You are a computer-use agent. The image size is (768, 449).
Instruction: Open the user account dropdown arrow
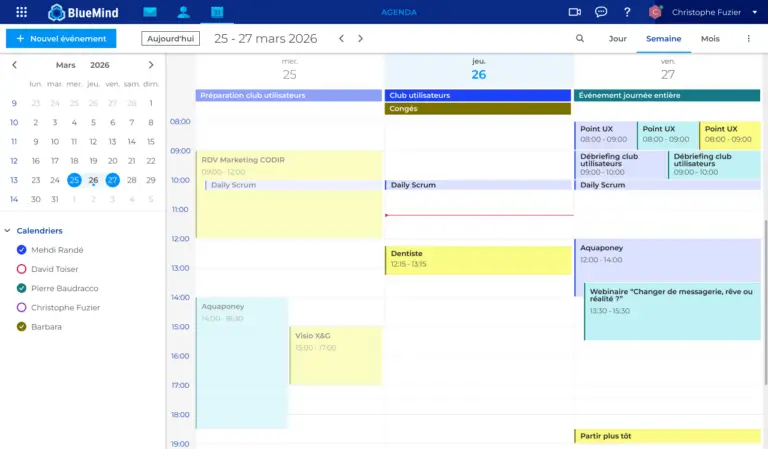pos(754,12)
